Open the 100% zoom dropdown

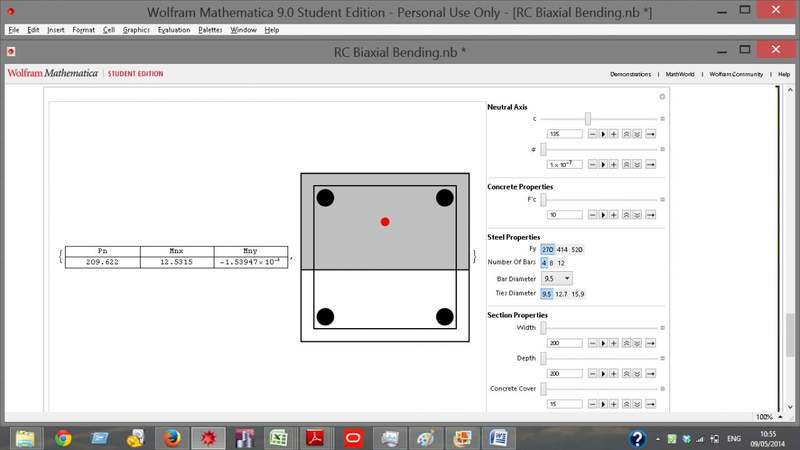click(766, 417)
